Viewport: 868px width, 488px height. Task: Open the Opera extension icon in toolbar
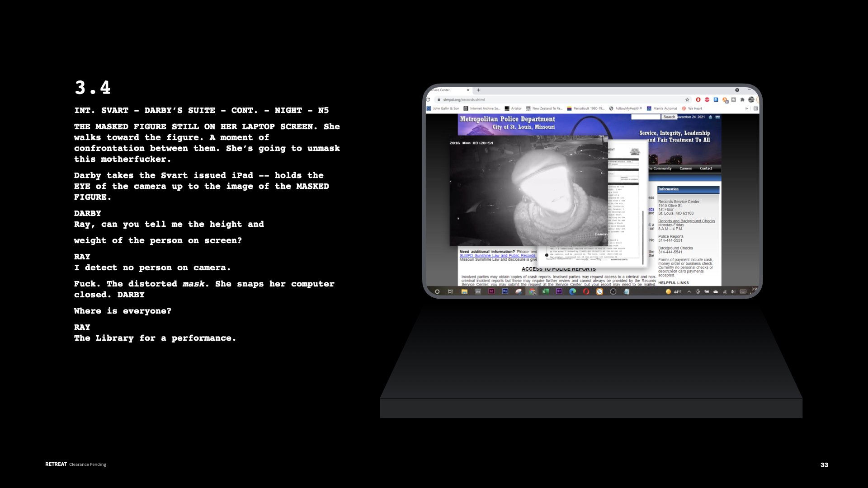click(698, 100)
